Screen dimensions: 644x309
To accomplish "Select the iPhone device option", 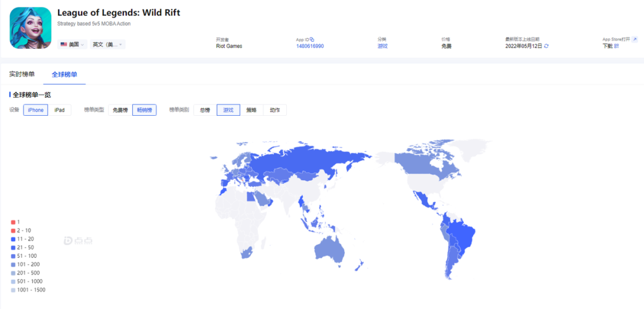I will point(36,110).
